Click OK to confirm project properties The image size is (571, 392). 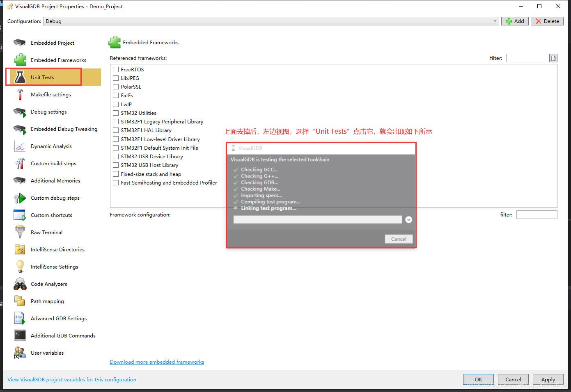(478, 379)
